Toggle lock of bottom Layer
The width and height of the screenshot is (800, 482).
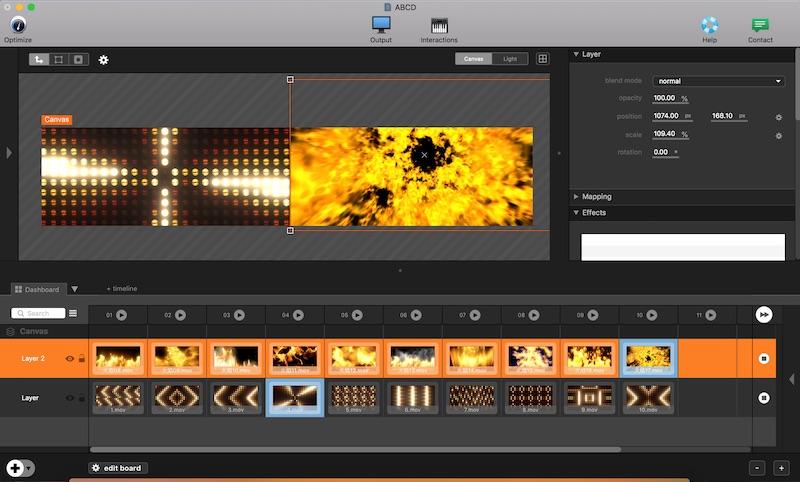82,397
